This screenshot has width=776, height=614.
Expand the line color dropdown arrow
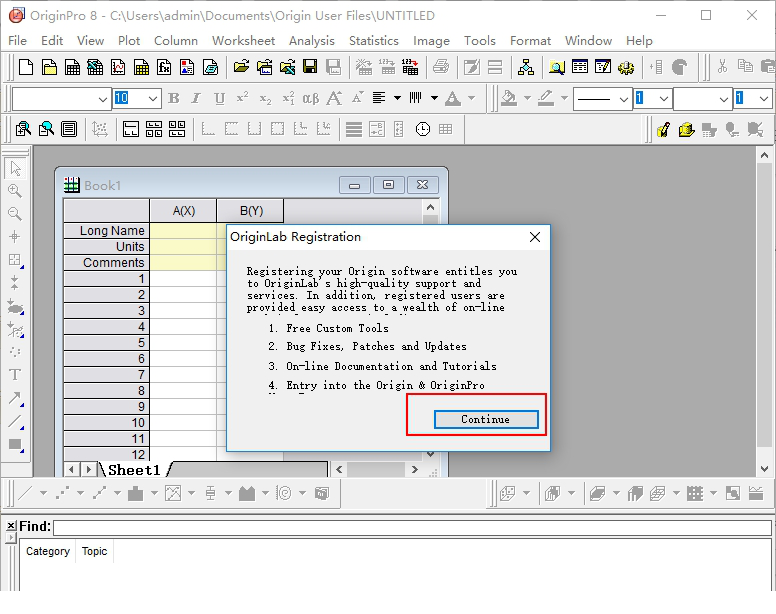coord(564,98)
